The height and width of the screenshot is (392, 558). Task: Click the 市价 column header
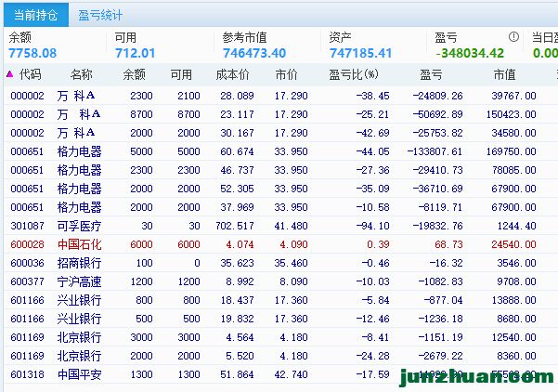[x=286, y=74]
